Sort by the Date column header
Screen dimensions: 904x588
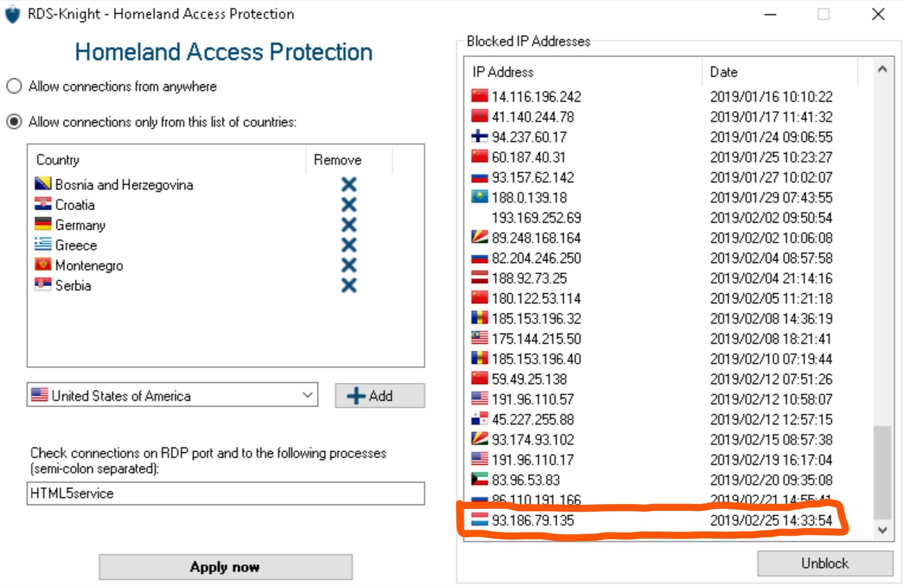click(724, 72)
